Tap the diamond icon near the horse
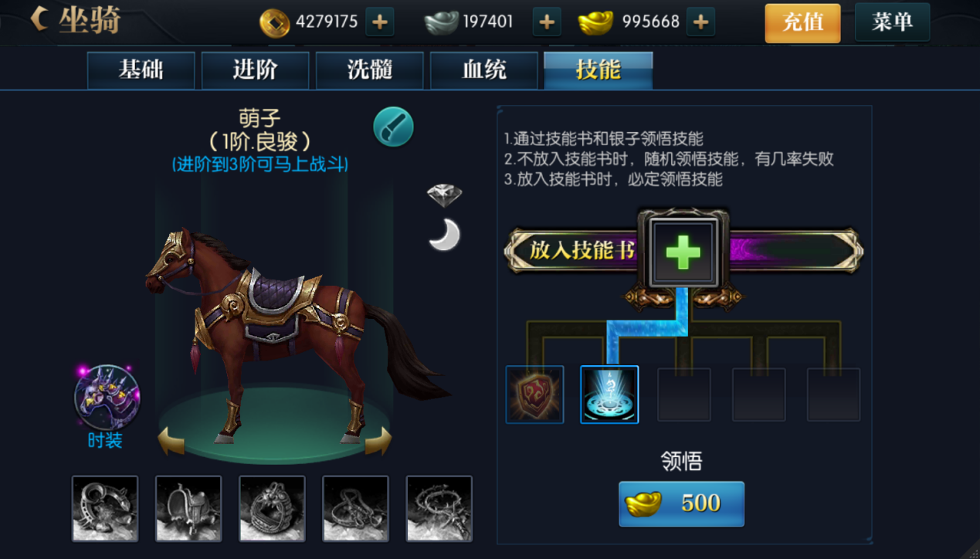The image size is (980, 559). [444, 195]
